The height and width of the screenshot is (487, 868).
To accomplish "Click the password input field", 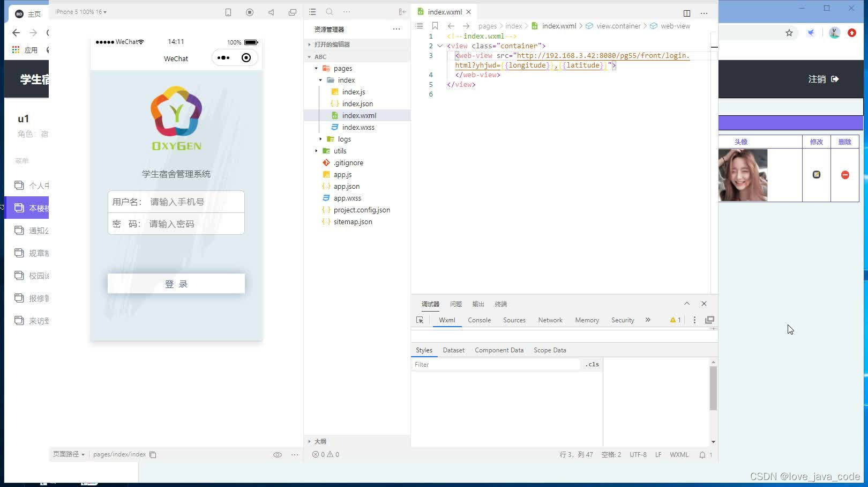I will (196, 224).
